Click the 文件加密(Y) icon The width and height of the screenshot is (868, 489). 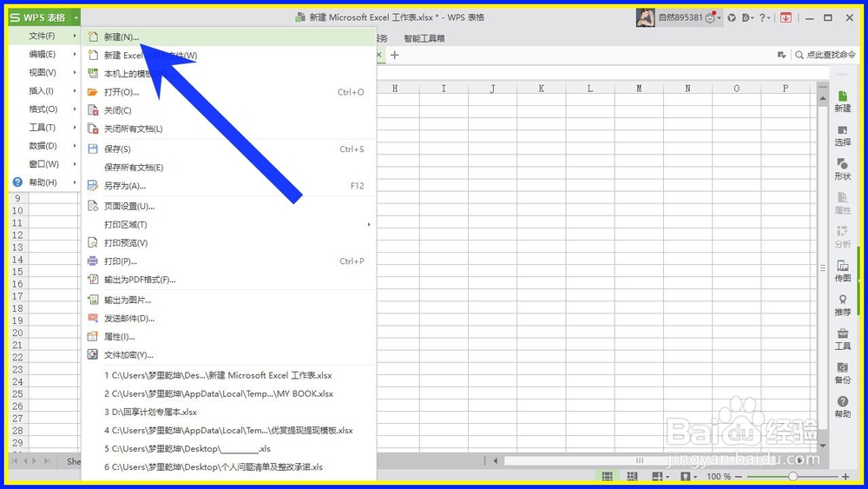[x=93, y=354]
